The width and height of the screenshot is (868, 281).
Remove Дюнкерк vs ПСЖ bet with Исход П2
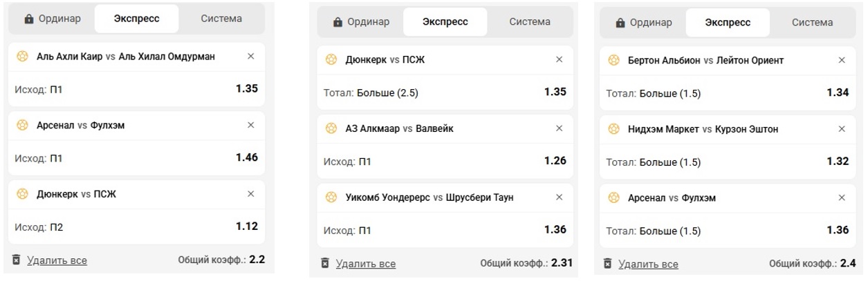tap(250, 194)
